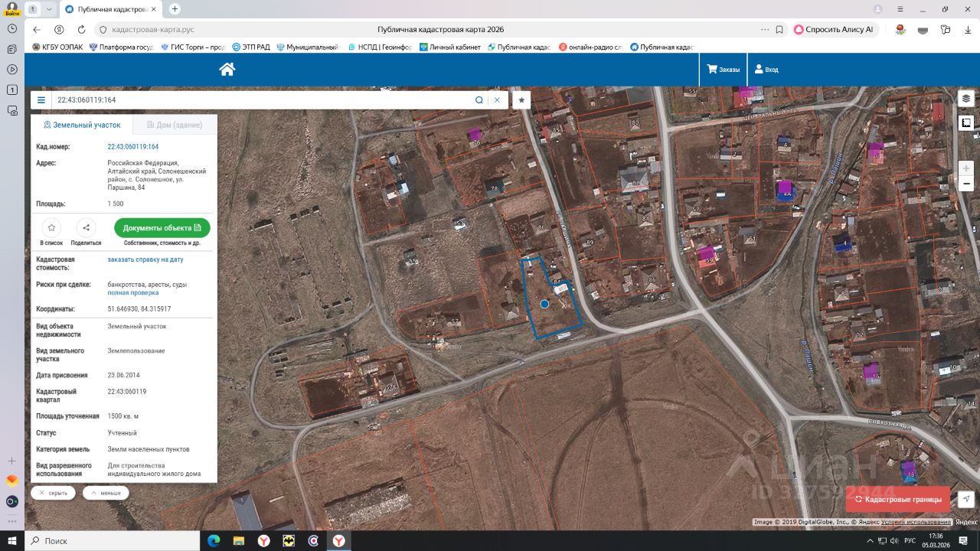Image resolution: width=980 pixels, height=551 pixels.
Task: Zoom in on the map
Action: pos(966,168)
